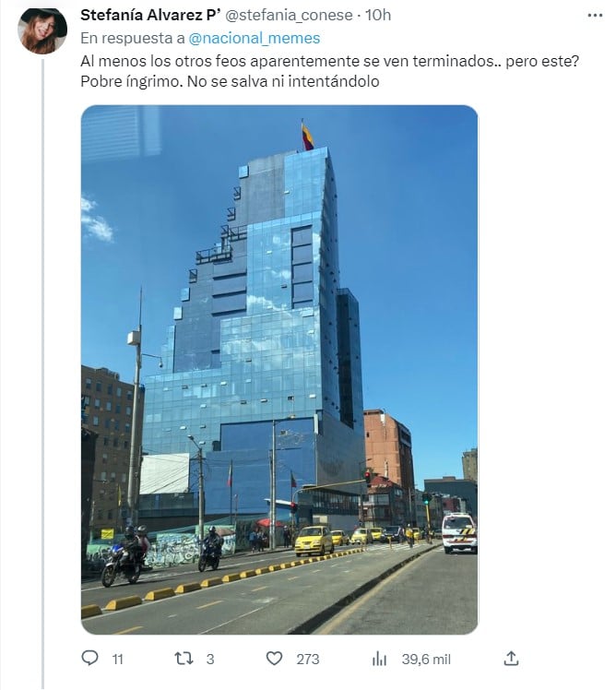This screenshot has height=690, width=616.
Task: Click the share upload icon
Action: pyautogui.click(x=511, y=659)
